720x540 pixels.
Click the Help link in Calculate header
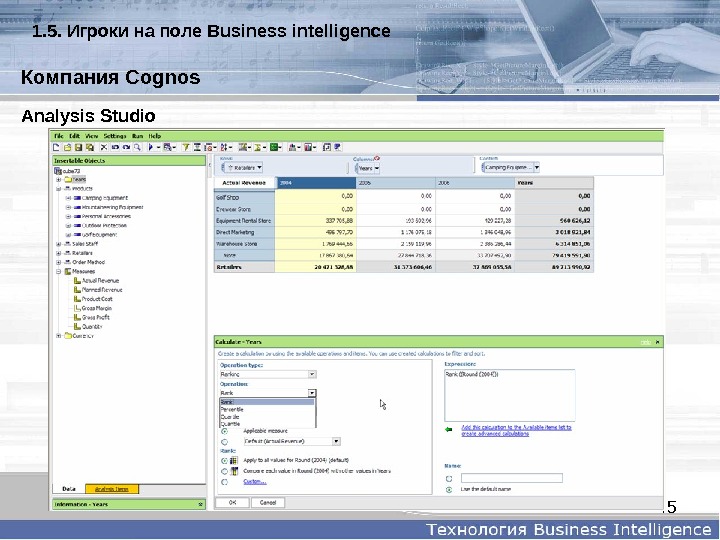point(646,343)
